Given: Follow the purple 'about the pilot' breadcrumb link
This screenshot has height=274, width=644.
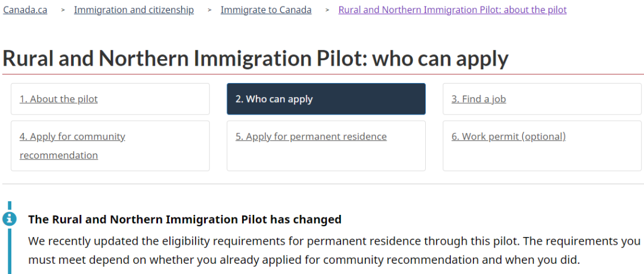Looking at the screenshot, I should point(453,10).
